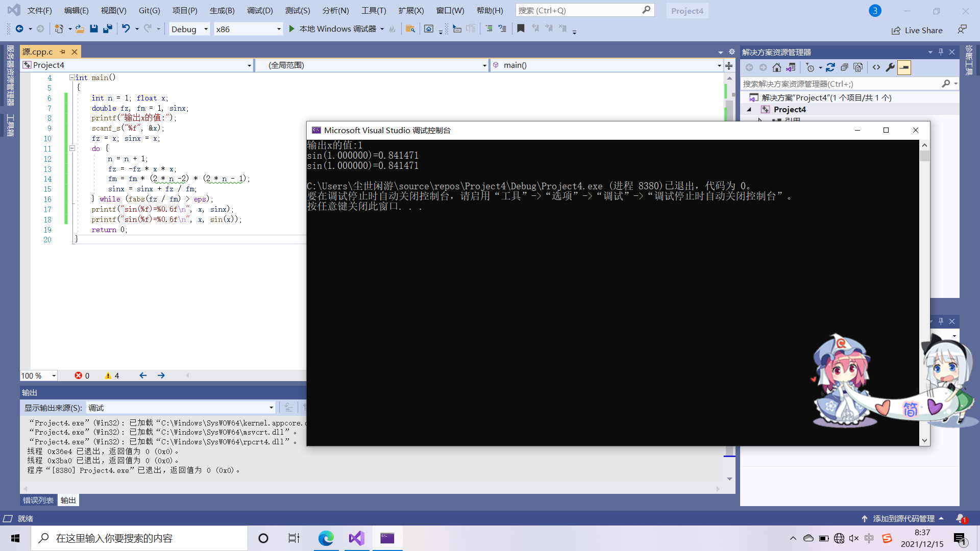The width and height of the screenshot is (980, 551).
Task: Click the Collapse All icon in Solution Explorer
Action: coord(844,67)
